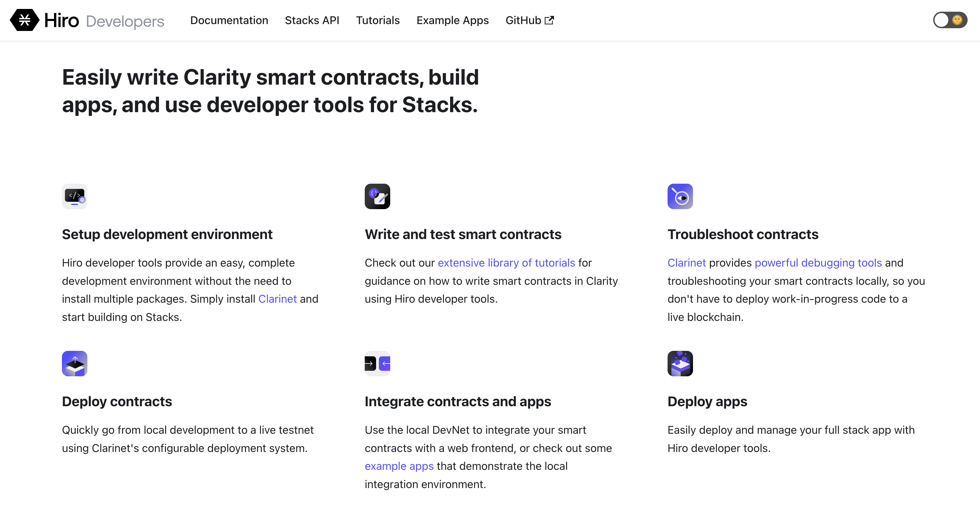The width and height of the screenshot is (980, 518).
Task: Click the external link icon beside GitHub
Action: [x=549, y=20]
